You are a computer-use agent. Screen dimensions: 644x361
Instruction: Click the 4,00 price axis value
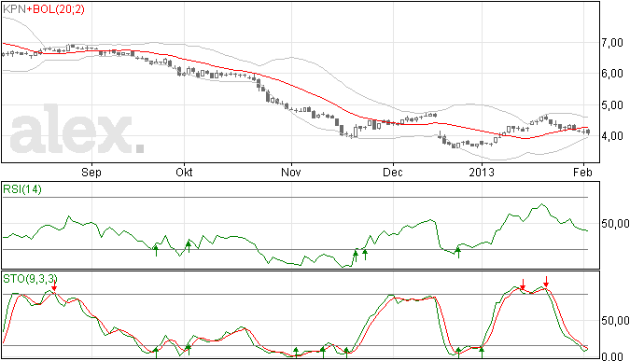click(x=612, y=136)
